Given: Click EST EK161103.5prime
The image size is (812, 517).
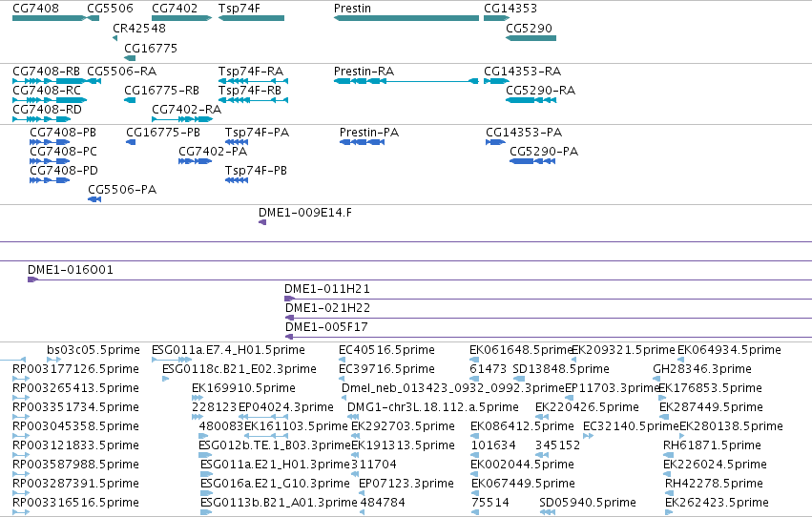Looking at the screenshot, I should click(266, 436).
